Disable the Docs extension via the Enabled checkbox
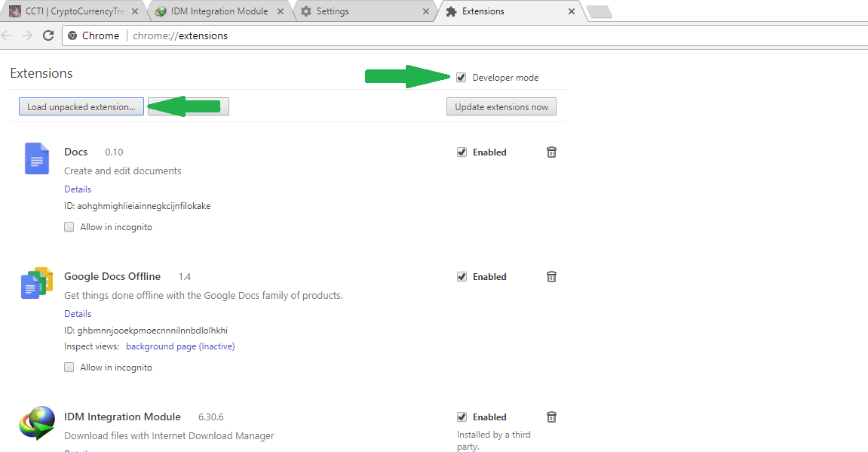 (462, 152)
